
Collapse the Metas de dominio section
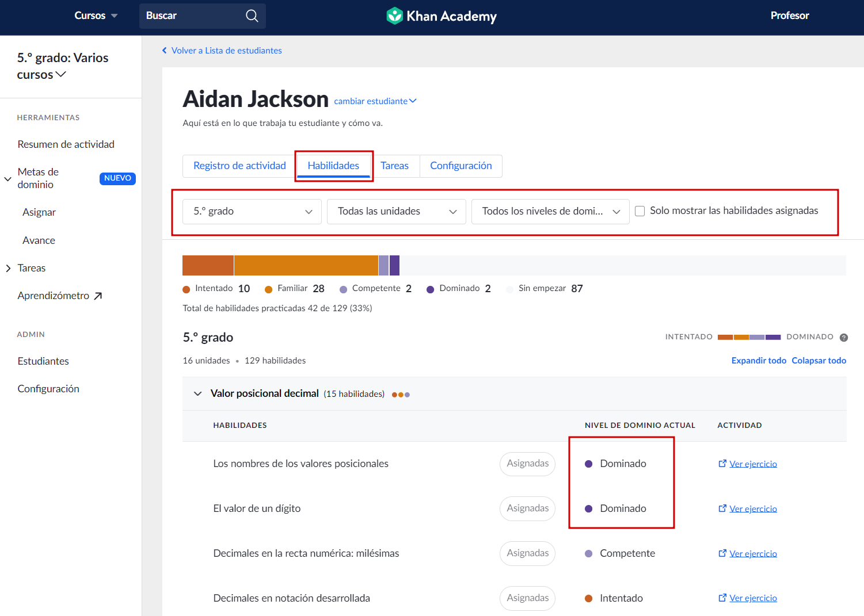tap(8, 179)
